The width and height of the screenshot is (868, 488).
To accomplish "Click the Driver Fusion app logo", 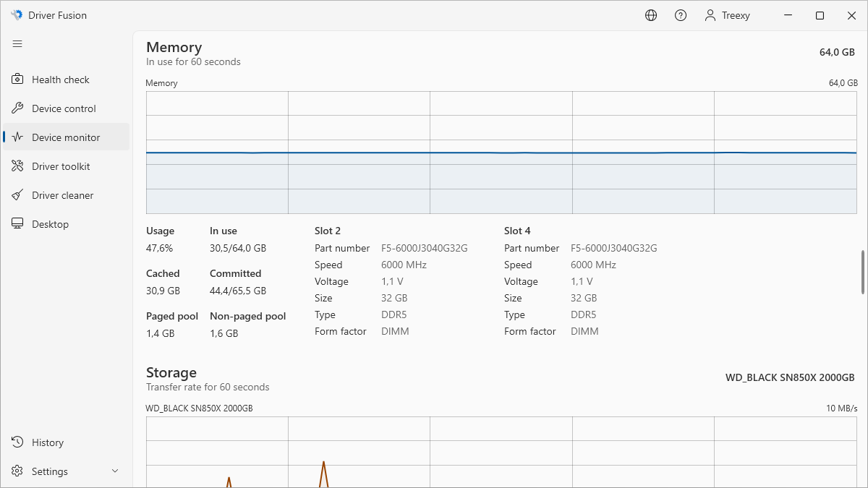I will point(17,15).
